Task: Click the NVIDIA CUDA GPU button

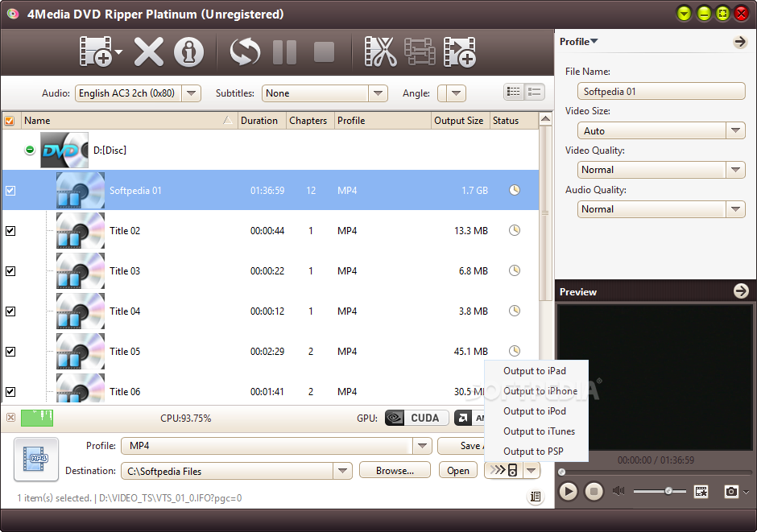Action: click(416, 418)
